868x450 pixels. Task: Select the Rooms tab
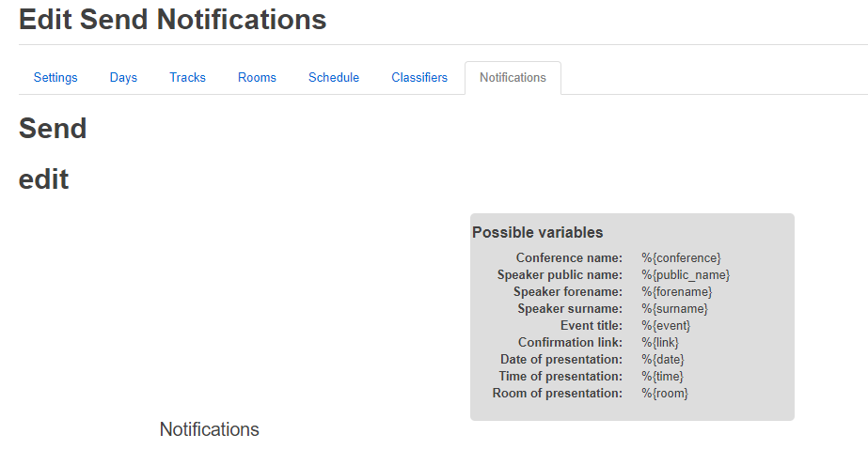[x=257, y=78]
